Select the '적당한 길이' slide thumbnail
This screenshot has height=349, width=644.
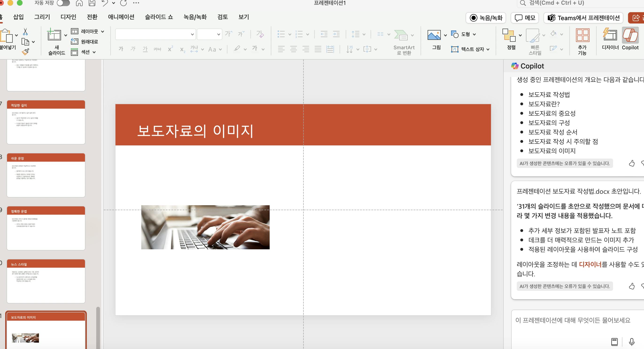46,122
